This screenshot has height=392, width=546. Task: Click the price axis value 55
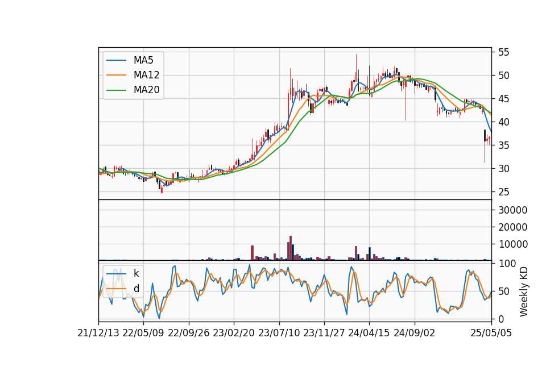[x=503, y=52]
